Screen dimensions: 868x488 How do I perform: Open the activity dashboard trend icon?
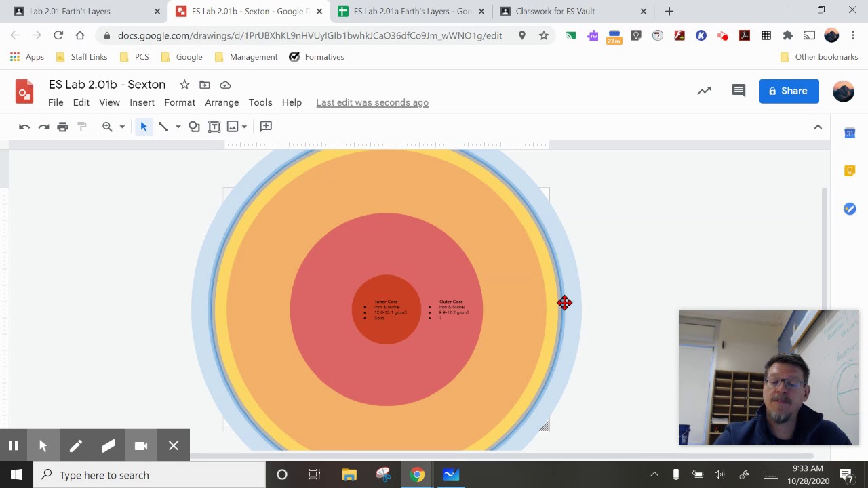(704, 91)
